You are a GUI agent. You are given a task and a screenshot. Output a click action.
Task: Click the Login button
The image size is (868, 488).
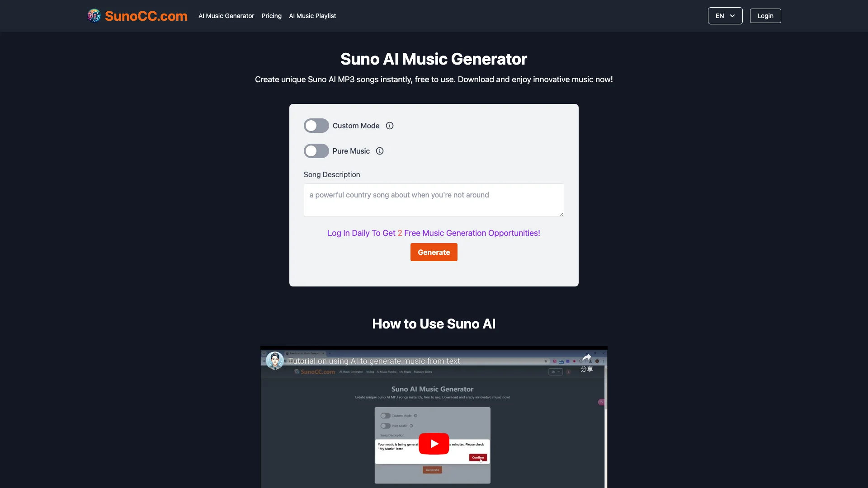click(x=765, y=15)
